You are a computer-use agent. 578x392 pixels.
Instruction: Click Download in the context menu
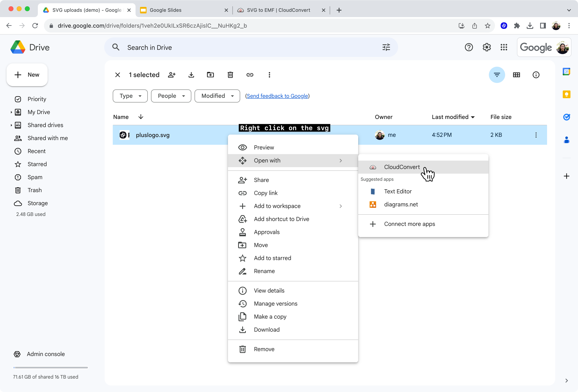pyautogui.click(x=293, y=329)
